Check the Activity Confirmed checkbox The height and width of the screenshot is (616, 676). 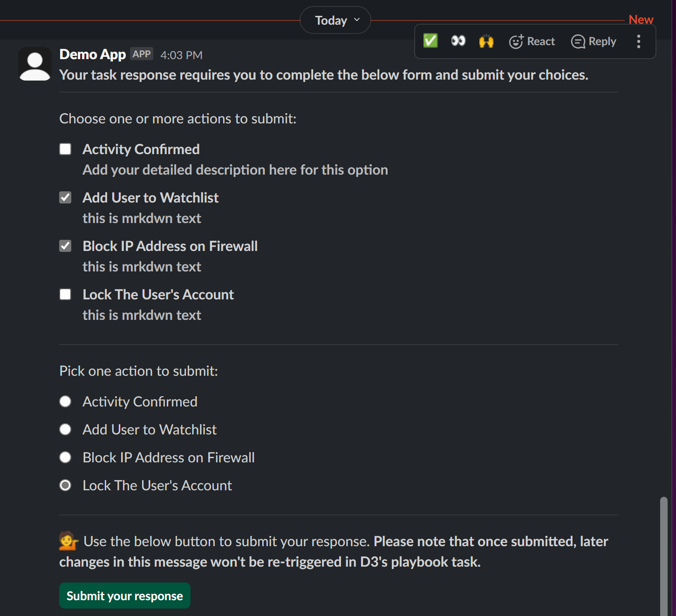coord(65,149)
